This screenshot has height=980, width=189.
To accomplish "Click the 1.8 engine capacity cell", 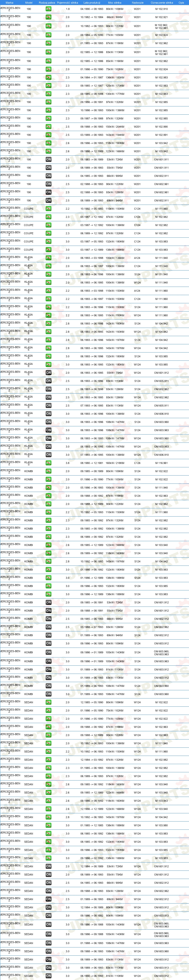I will pos(67,9).
